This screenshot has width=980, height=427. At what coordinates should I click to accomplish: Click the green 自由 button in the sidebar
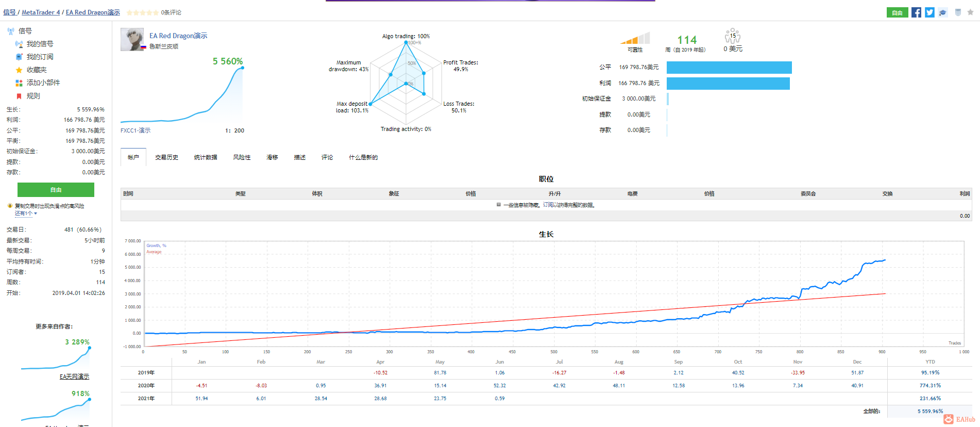(56, 190)
